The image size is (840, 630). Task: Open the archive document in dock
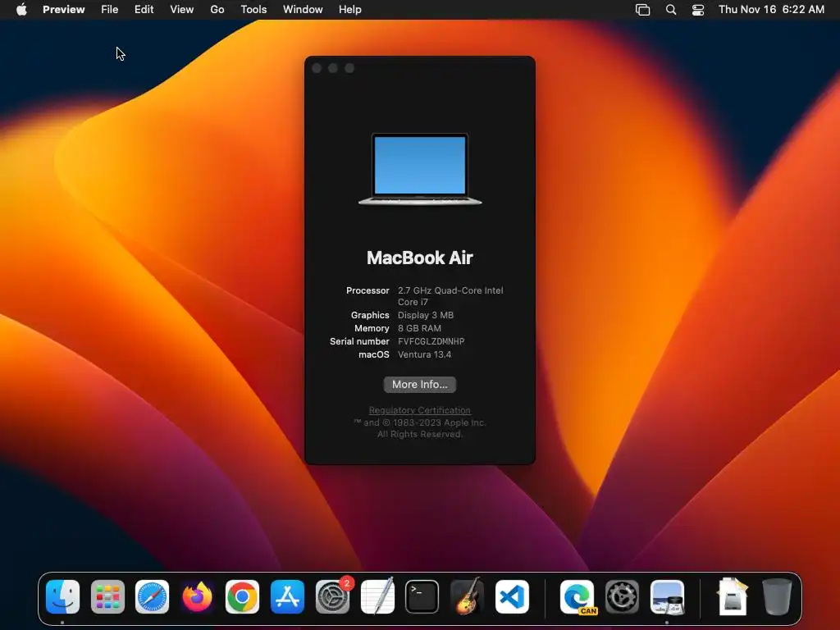[x=733, y=597]
